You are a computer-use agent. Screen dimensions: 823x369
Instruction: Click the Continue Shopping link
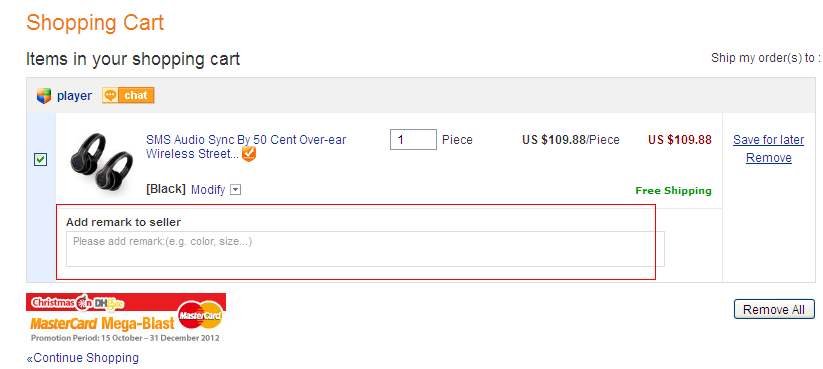tap(82, 357)
